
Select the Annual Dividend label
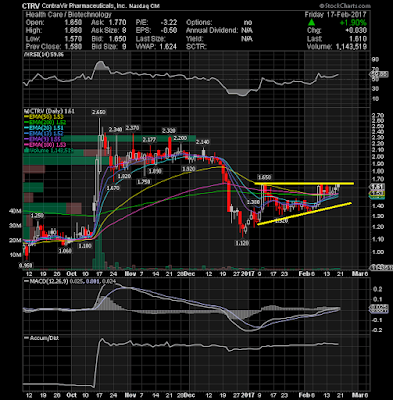pos(212,31)
